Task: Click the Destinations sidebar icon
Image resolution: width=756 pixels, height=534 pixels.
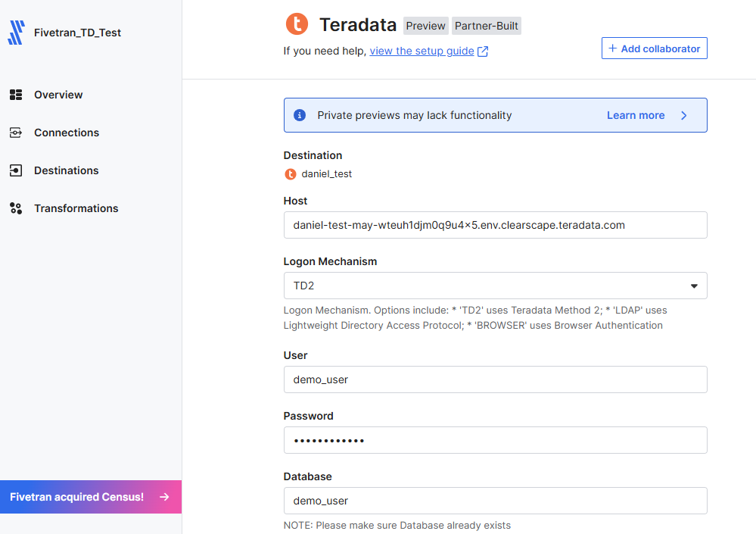Action: [x=16, y=170]
